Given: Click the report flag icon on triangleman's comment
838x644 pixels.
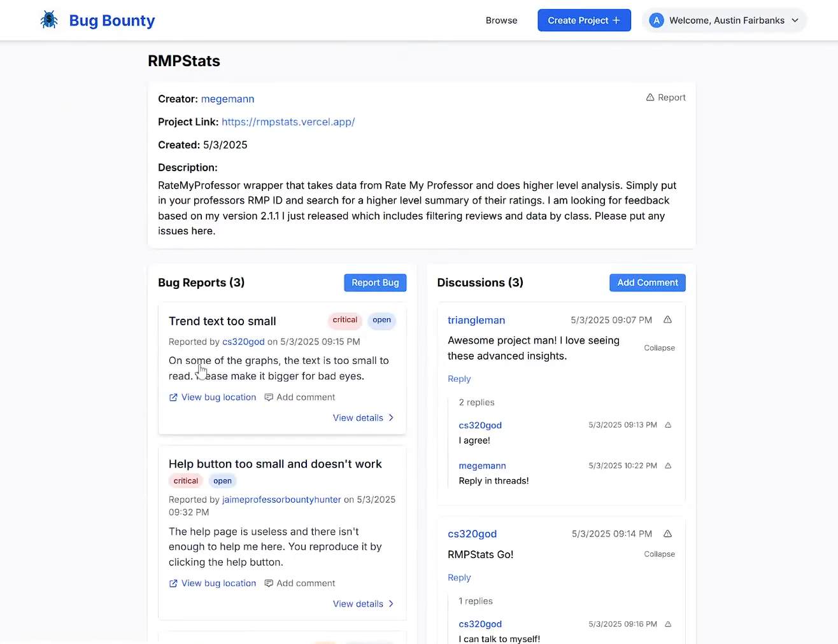Looking at the screenshot, I should point(667,320).
